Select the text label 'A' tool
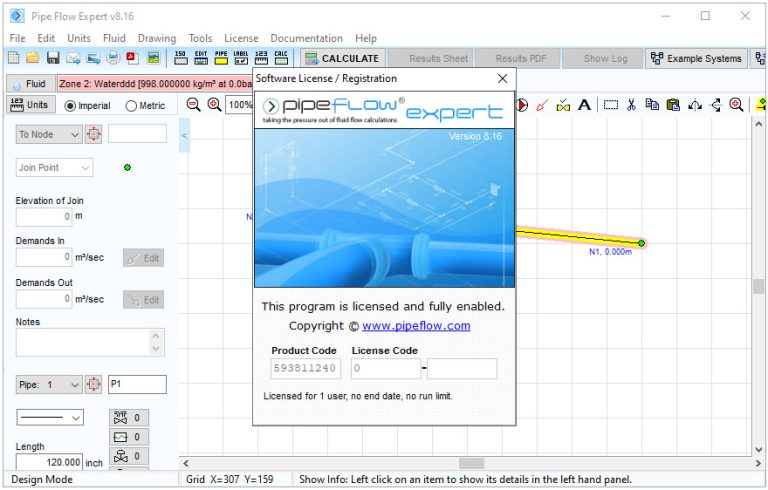 584,105
